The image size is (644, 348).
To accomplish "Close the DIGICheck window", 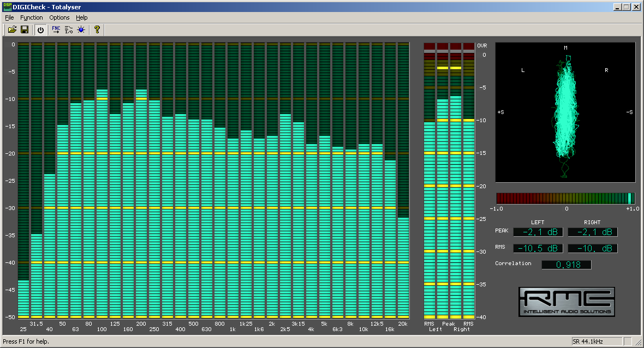I will pos(636,7).
